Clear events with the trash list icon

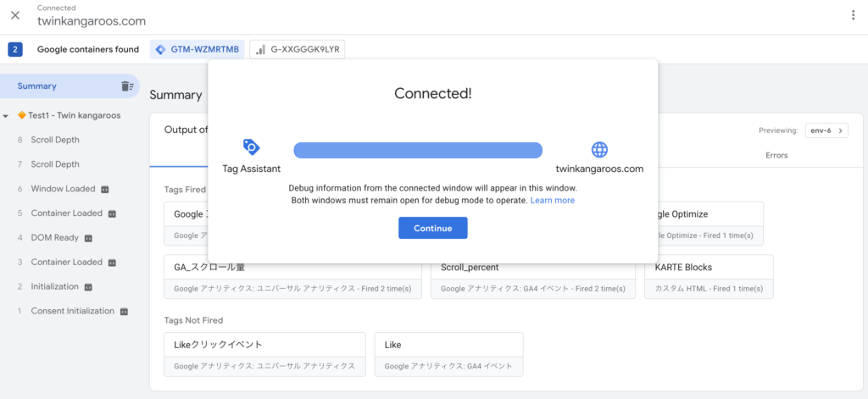(x=127, y=86)
